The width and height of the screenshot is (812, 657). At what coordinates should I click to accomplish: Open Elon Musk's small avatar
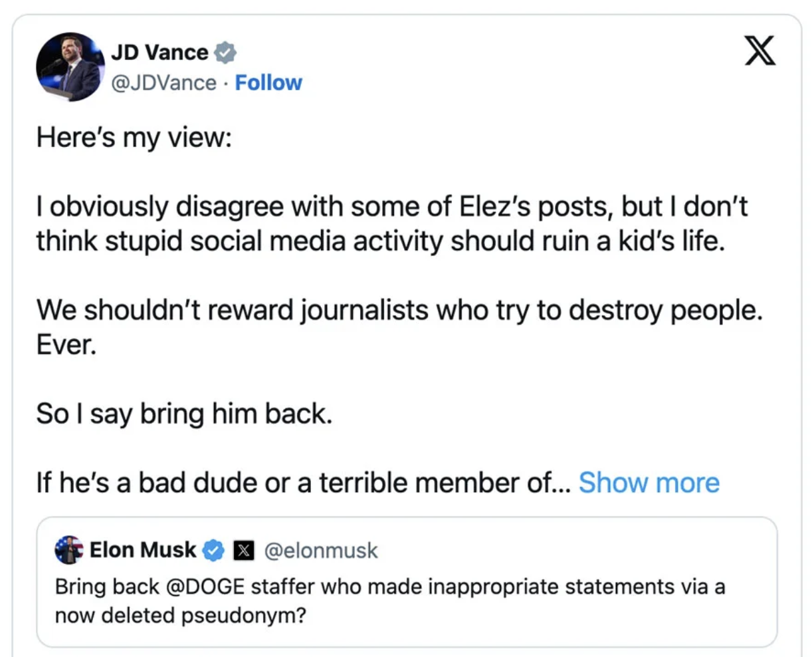tap(68, 550)
